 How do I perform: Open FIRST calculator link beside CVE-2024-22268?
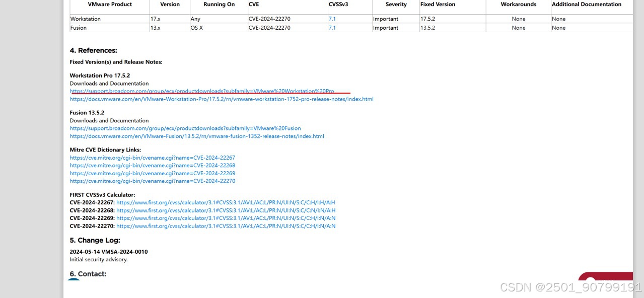(x=226, y=210)
